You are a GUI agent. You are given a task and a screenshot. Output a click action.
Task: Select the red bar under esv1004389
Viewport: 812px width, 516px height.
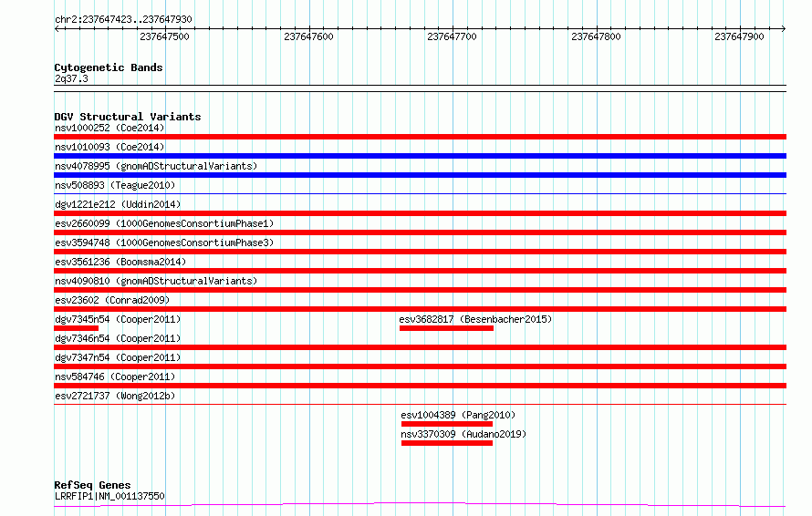447,424
